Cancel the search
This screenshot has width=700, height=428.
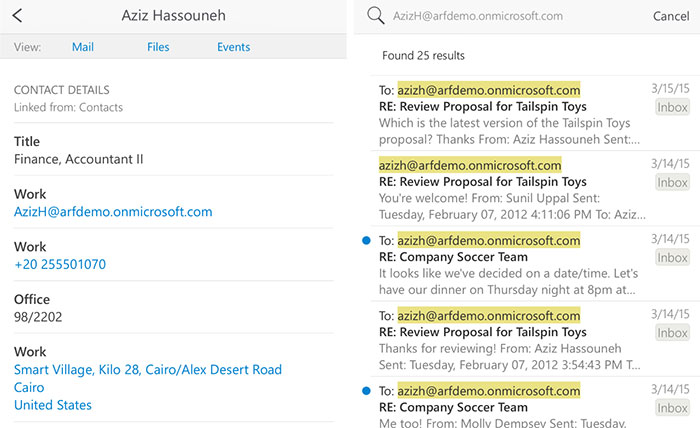[x=671, y=16]
